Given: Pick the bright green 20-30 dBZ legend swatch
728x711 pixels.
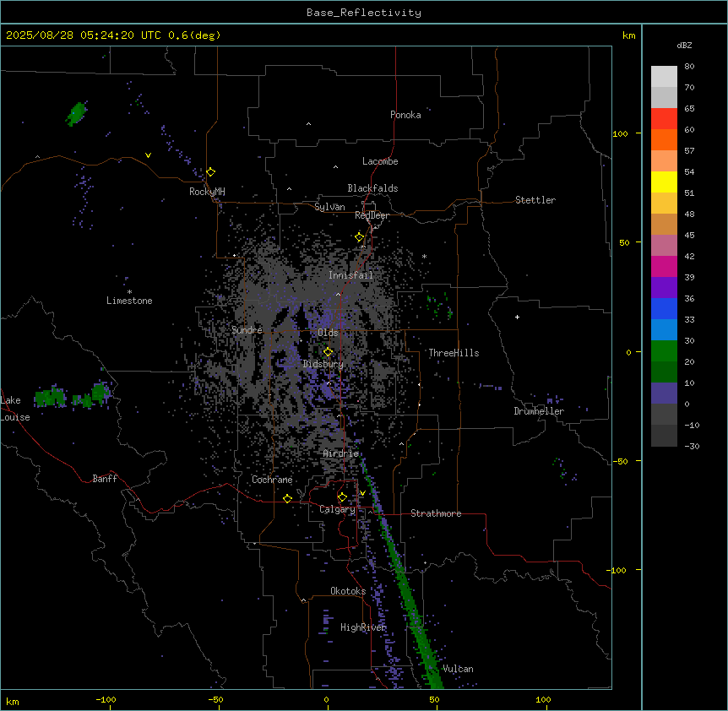Looking at the screenshot, I should pos(664,351).
